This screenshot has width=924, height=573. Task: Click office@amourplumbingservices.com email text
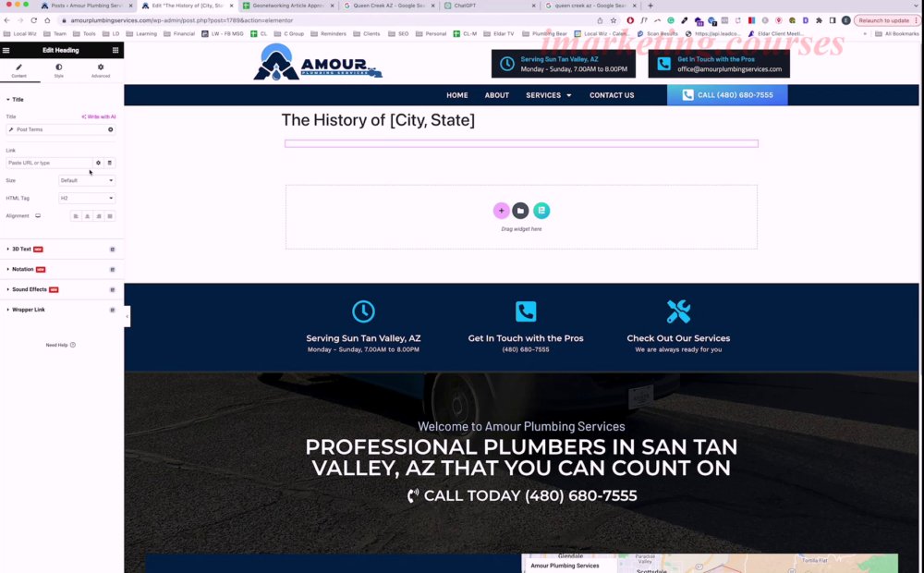(730, 69)
